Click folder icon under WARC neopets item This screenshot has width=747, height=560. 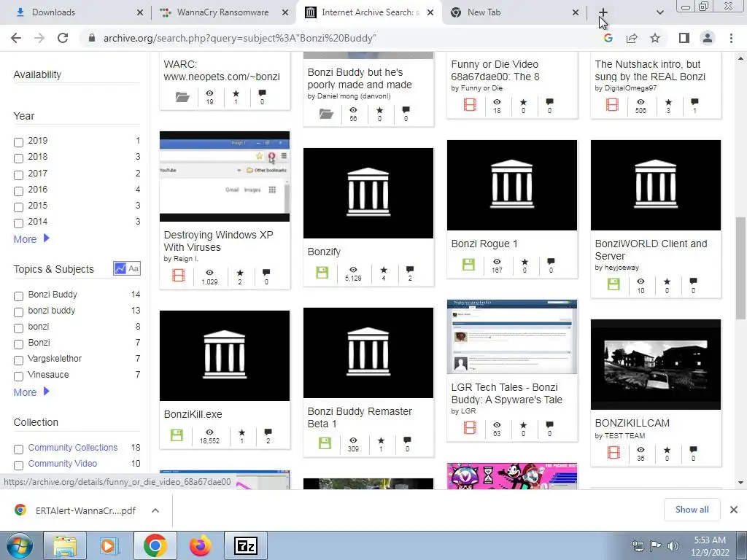point(182,97)
